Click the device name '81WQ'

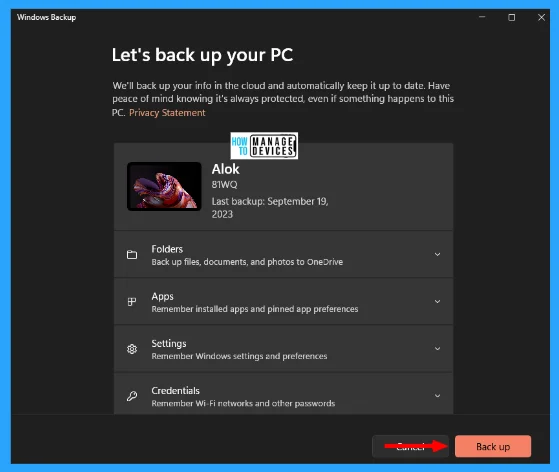(225, 185)
